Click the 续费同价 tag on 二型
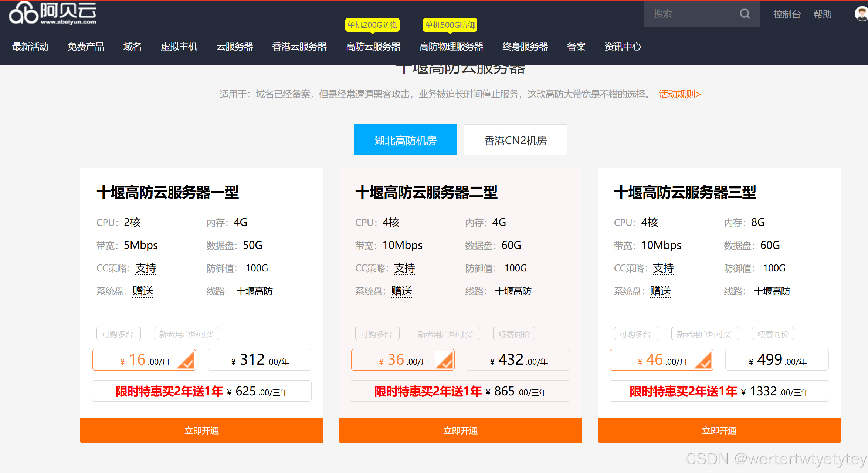Viewport: 868px width, 473px height. pos(514,334)
